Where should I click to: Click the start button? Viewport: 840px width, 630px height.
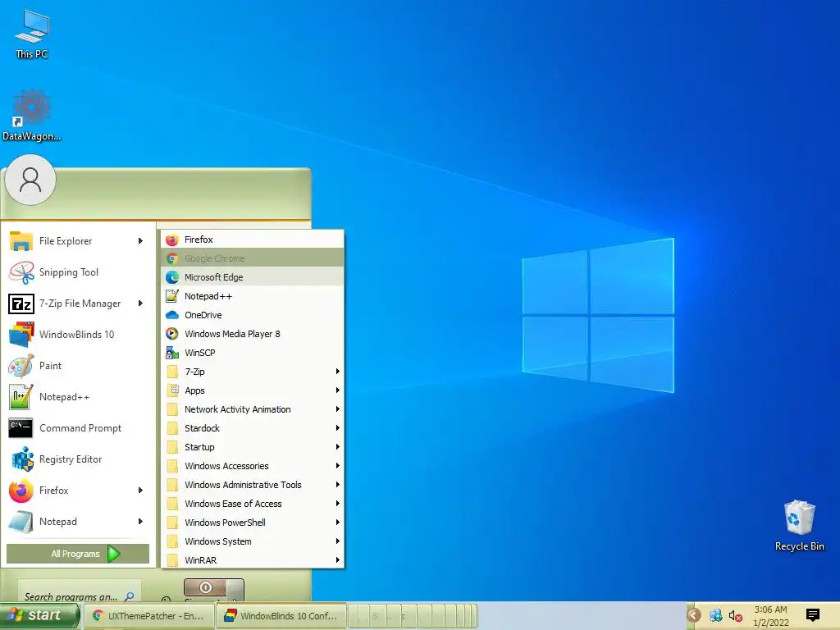pyautogui.click(x=39, y=615)
